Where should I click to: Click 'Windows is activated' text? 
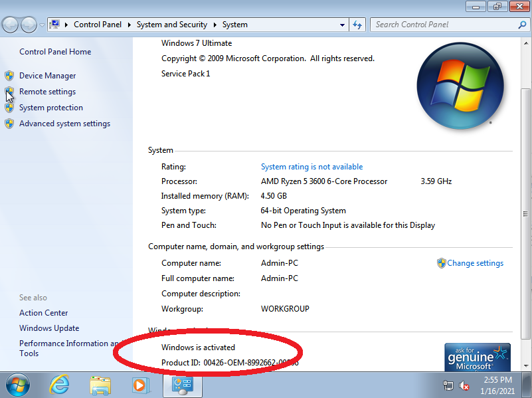tap(198, 347)
